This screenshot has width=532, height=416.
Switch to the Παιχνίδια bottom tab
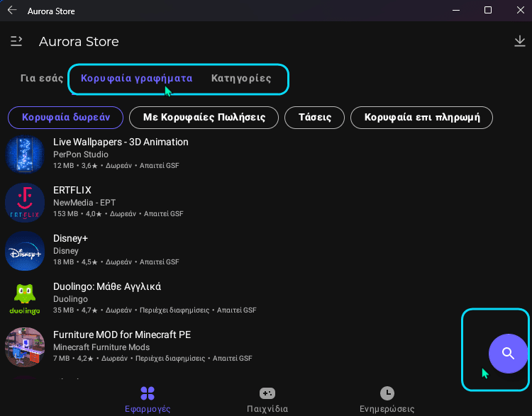pyautogui.click(x=267, y=400)
